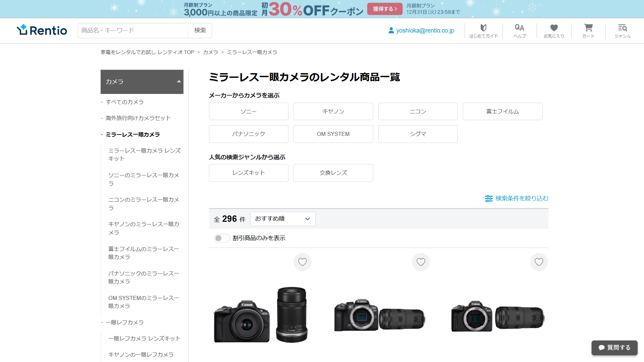The width and height of the screenshot is (644, 362).
Task: Click 検索条件を絞り込む filter link
Action: (522, 199)
